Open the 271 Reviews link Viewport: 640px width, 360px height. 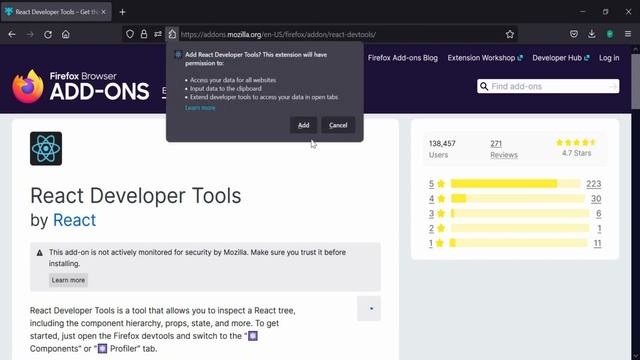[x=504, y=149]
